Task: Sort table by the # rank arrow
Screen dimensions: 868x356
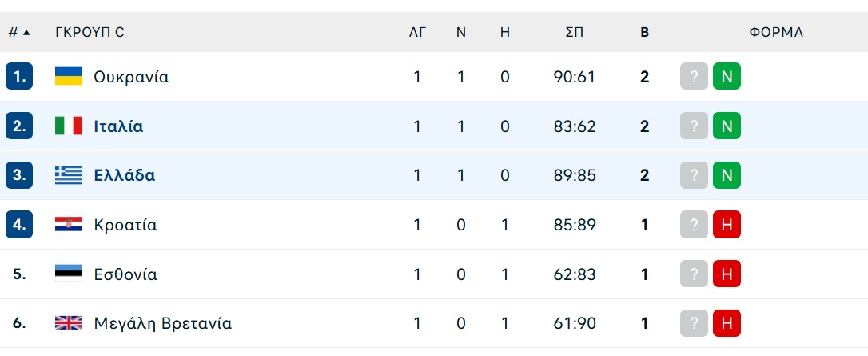Action: point(19,32)
